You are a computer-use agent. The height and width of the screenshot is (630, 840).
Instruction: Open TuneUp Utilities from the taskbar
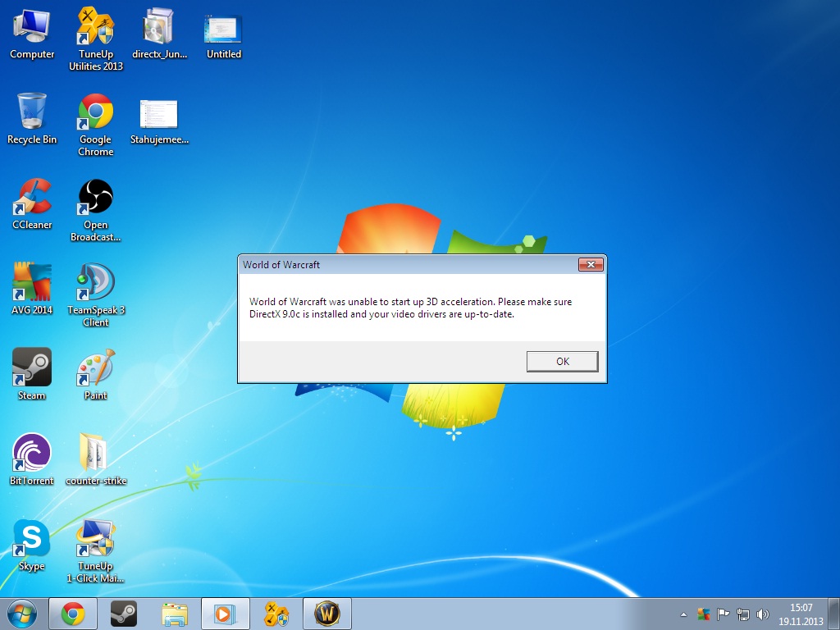point(276,614)
